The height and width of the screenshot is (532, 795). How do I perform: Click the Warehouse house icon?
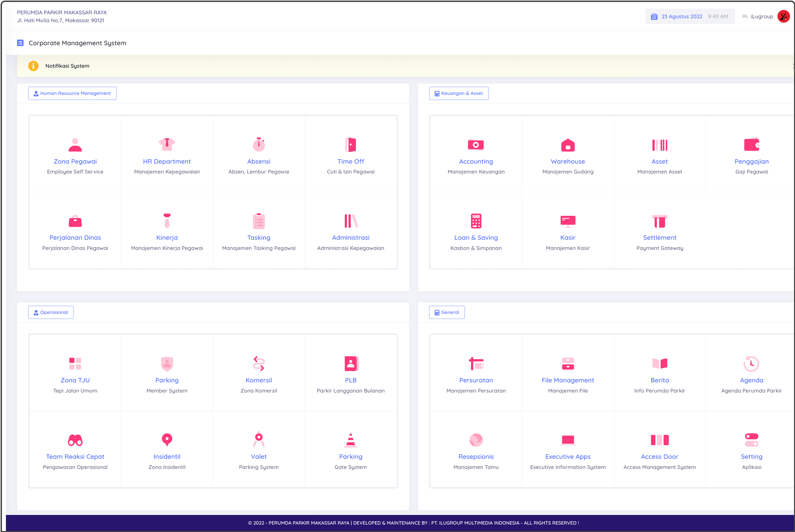[568, 145]
